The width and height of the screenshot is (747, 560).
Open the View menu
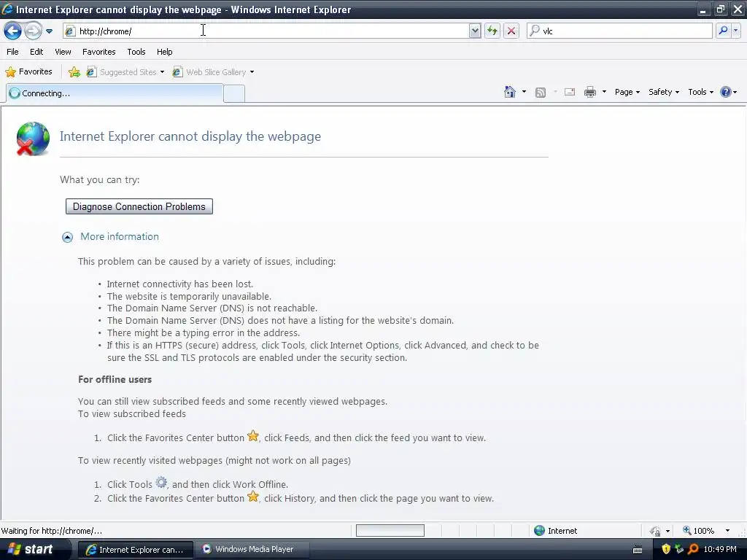pyautogui.click(x=63, y=52)
